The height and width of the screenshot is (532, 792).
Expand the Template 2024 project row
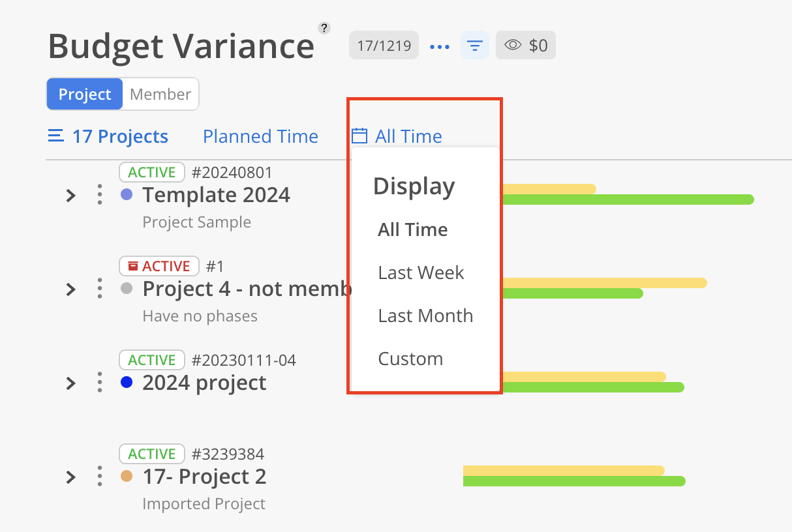70,195
